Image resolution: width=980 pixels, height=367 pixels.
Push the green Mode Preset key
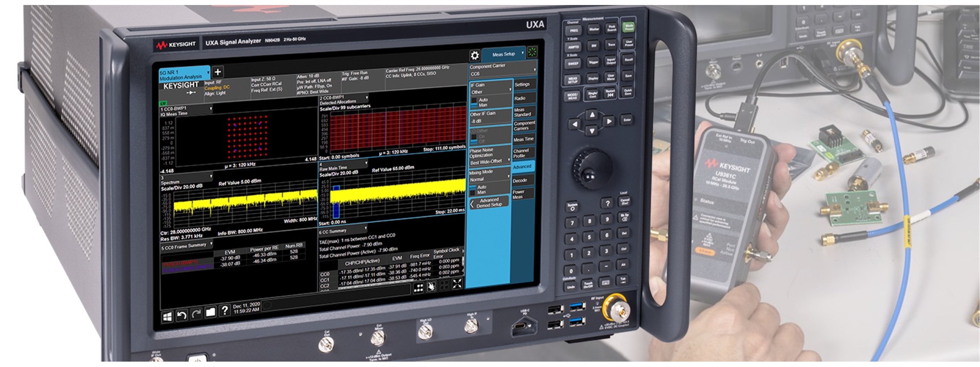point(628,27)
